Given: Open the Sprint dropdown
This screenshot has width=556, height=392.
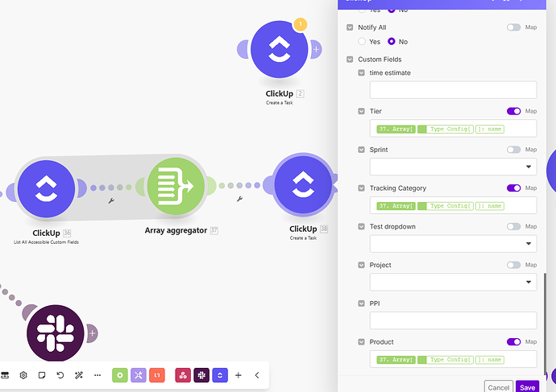Looking at the screenshot, I should tap(453, 167).
